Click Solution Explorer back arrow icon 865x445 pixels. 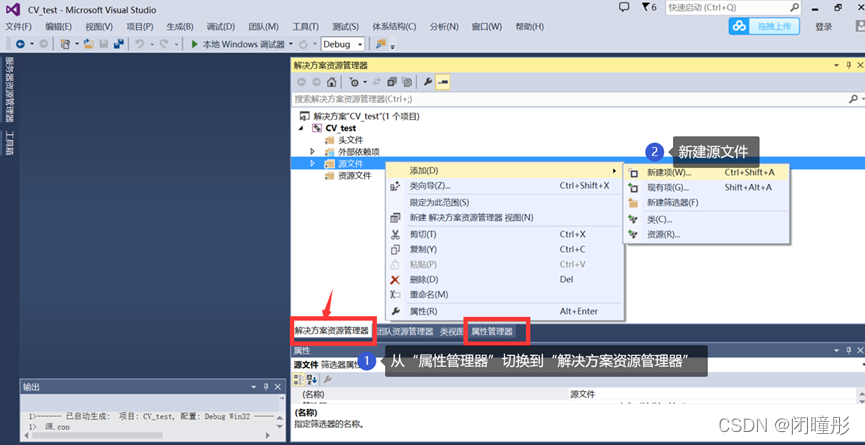301,82
